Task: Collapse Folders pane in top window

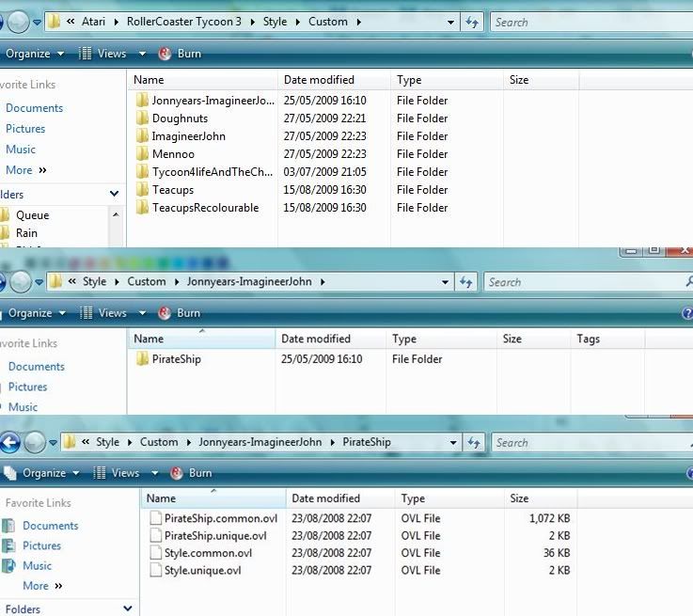Action: pos(114,194)
